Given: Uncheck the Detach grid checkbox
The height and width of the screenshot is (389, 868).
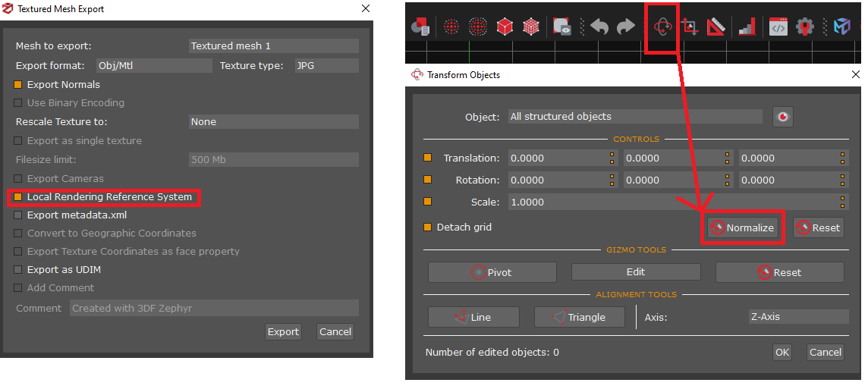Looking at the screenshot, I should (x=428, y=227).
